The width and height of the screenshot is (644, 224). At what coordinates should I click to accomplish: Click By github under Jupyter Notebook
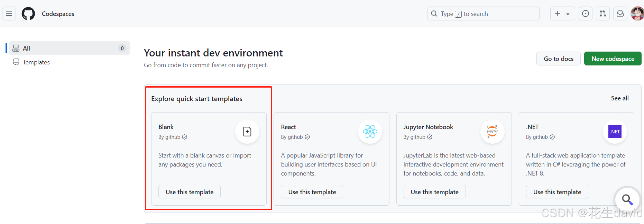click(414, 137)
